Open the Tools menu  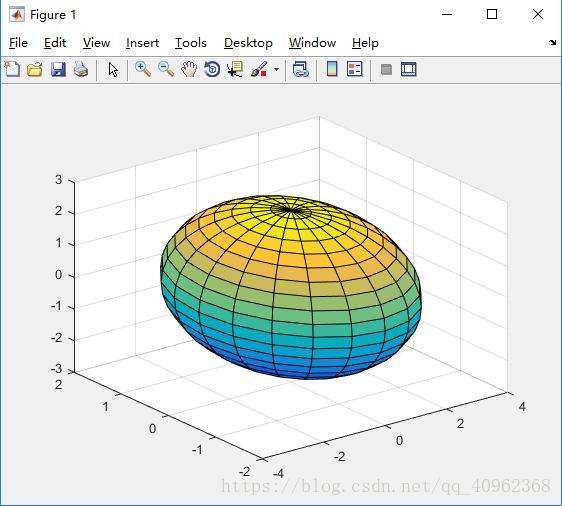pyautogui.click(x=191, y=43)
